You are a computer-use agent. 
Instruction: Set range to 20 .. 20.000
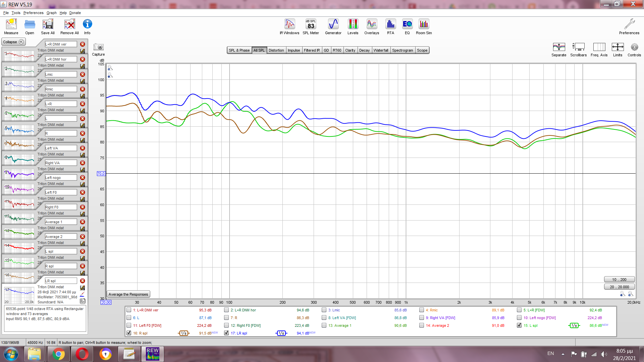point(619,287)
